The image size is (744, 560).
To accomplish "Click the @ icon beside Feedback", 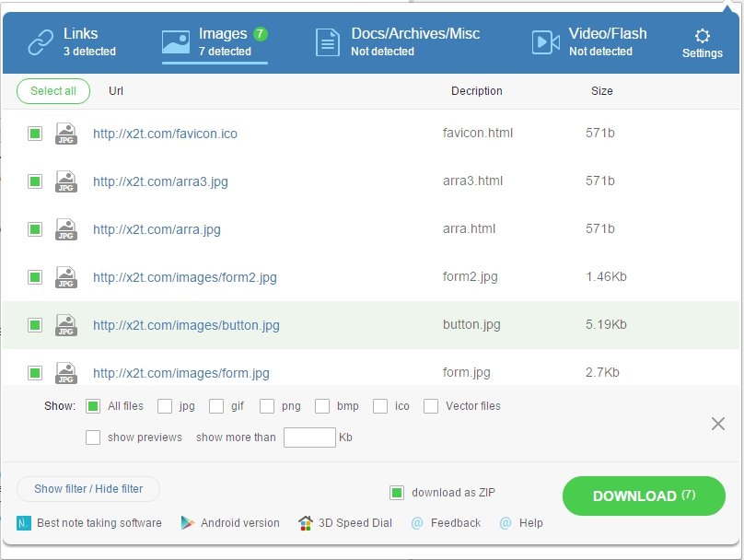I will point(417,523).
